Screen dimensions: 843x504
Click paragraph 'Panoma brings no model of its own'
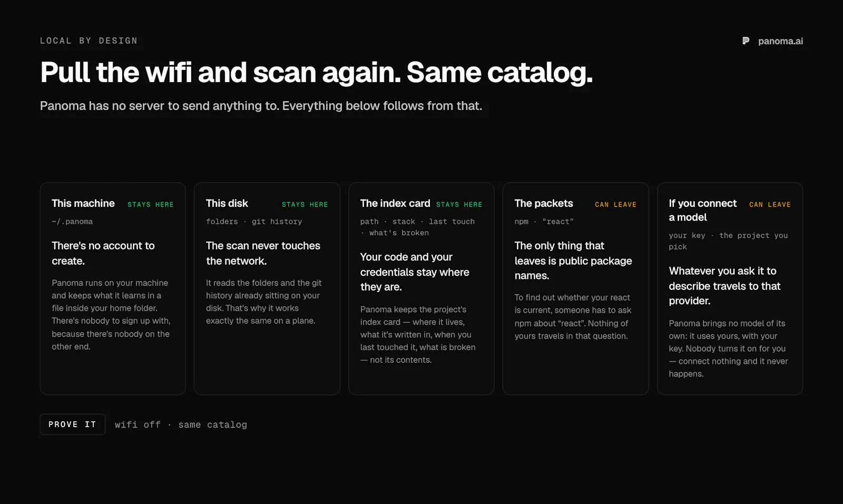[729, 349]
